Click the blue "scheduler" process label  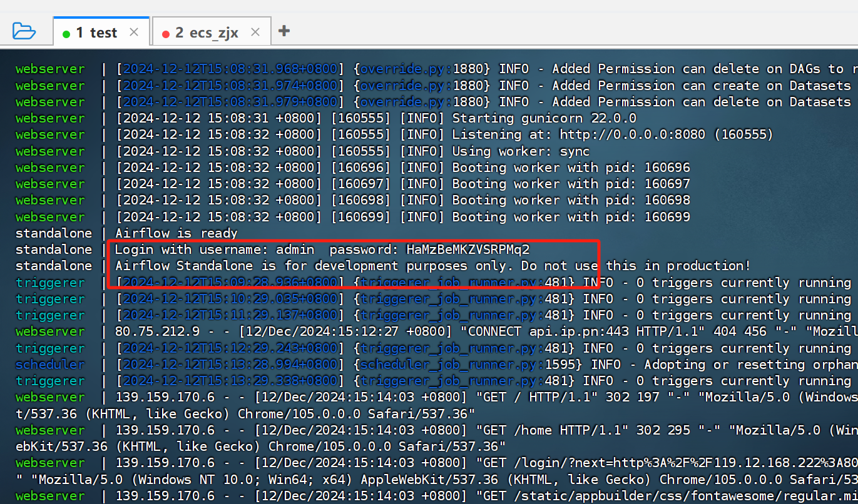point(50,365)
